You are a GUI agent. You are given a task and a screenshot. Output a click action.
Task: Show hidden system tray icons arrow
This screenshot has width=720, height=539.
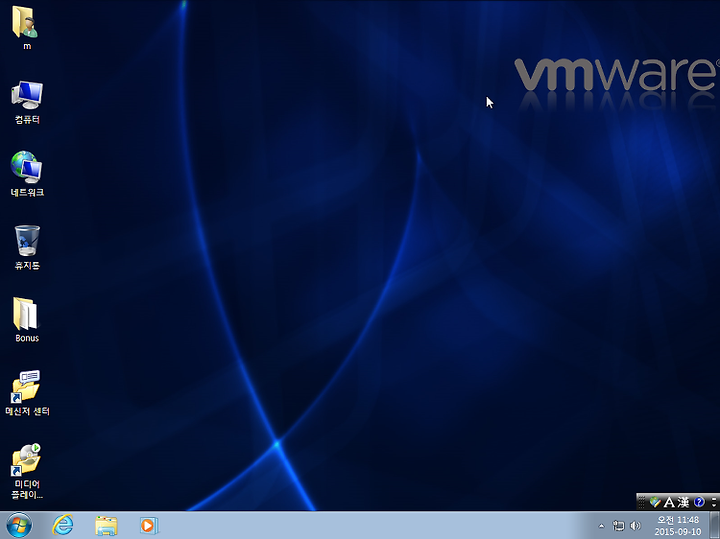point(602,526)
